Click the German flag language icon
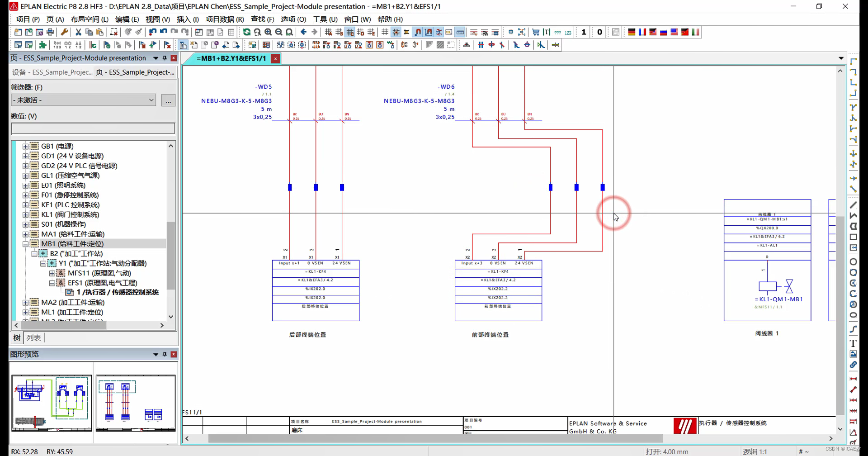The image size is (868, 456). (632, 32)
